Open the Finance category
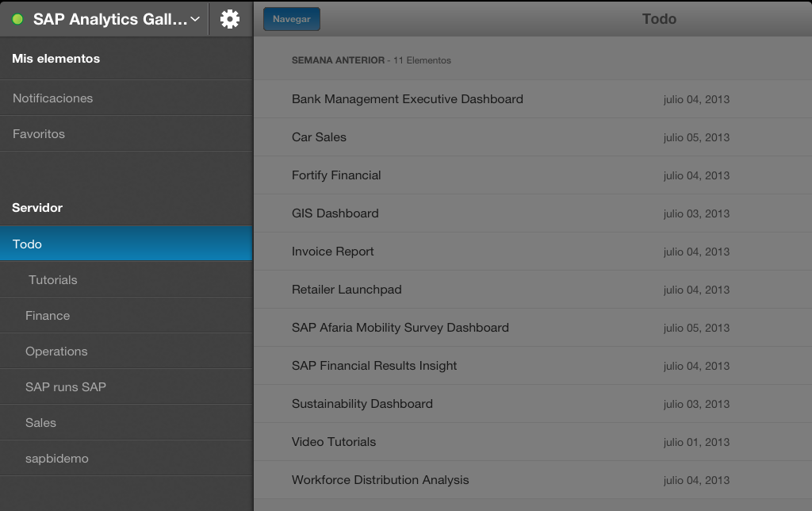Viewport: 812px width, 511px height. pyautogui.click(x=48, y=316)
